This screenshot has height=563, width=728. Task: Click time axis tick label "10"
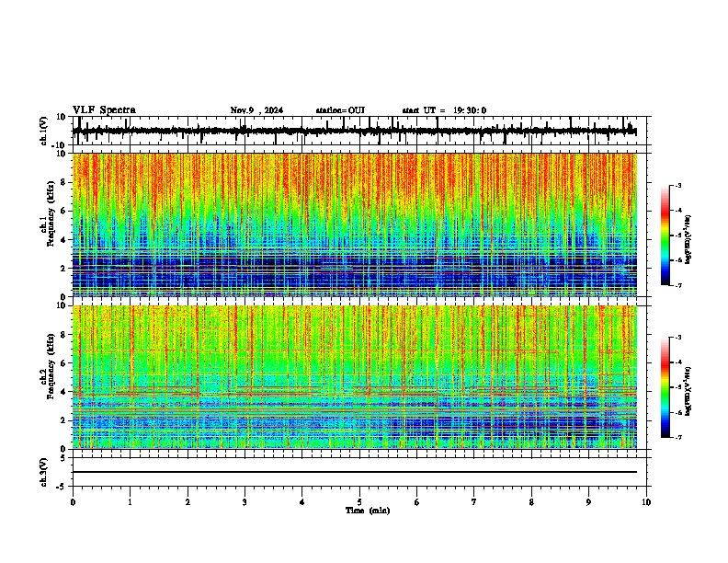pos(646,502)
